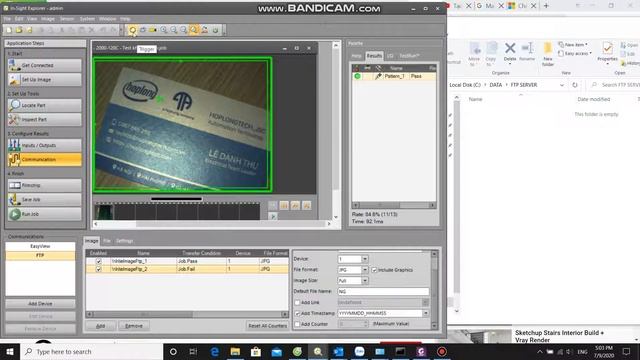The height and width of the screenshot is (360, 640).
Task: Click Reset All Counters button
Action: click(267, 326)
